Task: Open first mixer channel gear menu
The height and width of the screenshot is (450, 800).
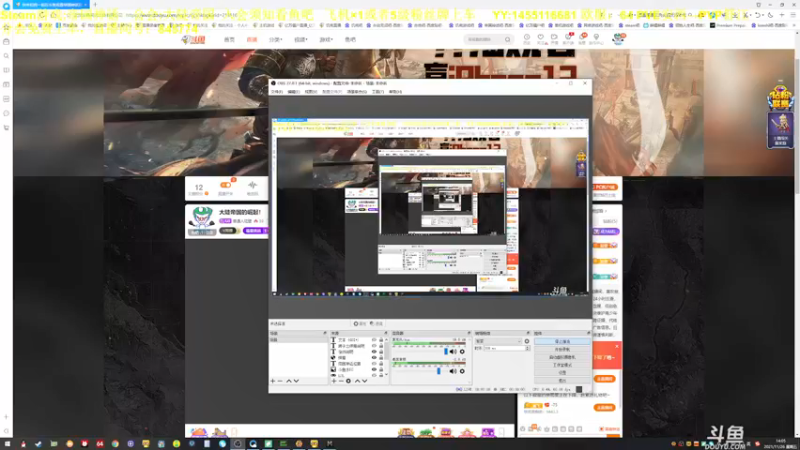Action: [462, 352]
